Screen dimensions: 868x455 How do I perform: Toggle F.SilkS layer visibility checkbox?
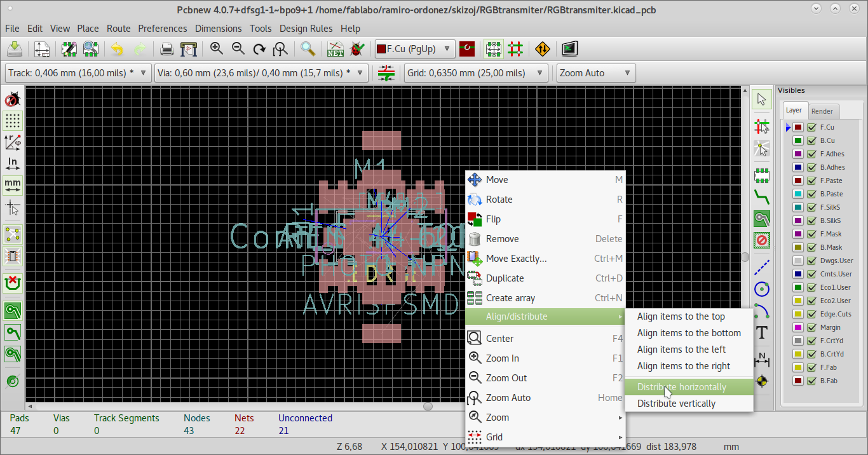pyautogui.click(x=811, y=207)
